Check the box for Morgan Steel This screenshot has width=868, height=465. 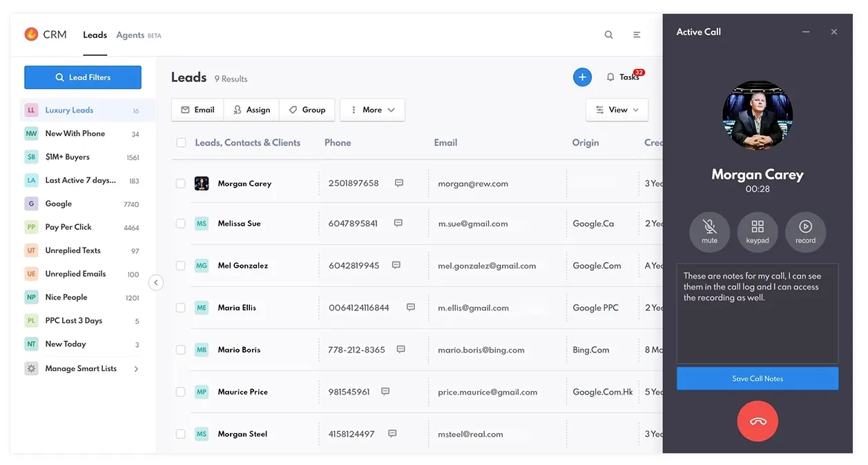click(x=180, y=434)
